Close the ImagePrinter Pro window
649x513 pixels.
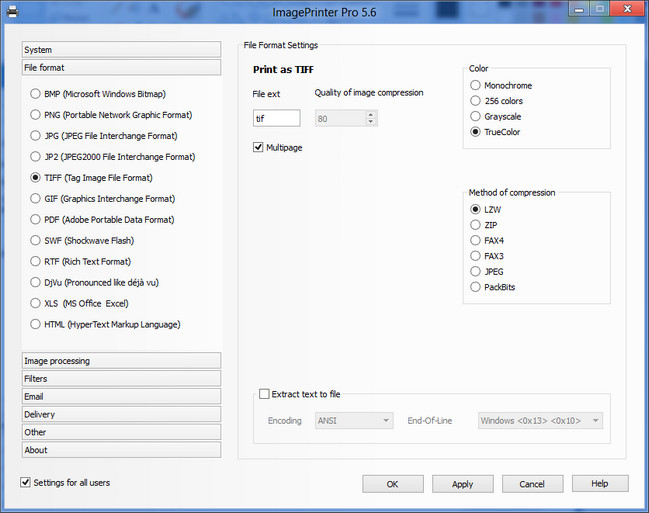627,9
